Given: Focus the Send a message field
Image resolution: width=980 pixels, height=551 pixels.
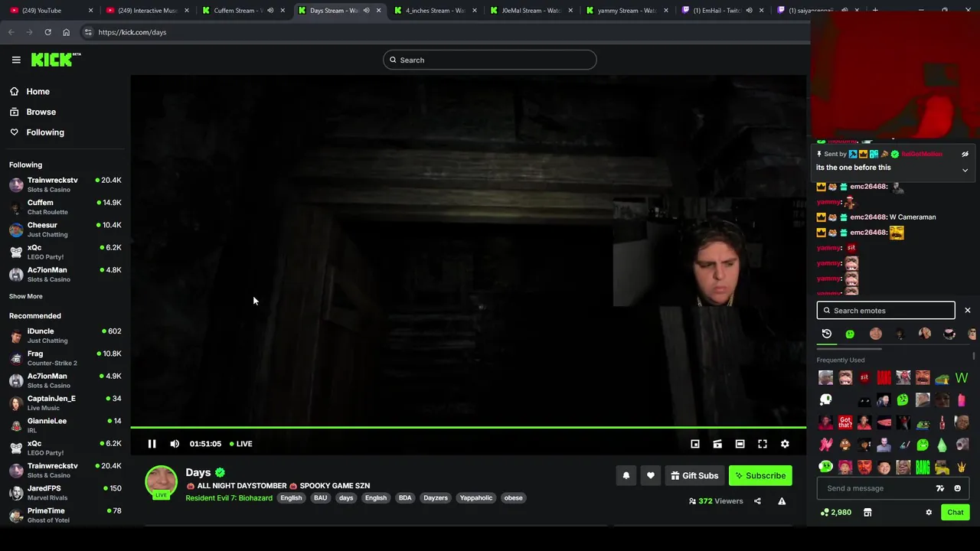Looking at the screenshot, I should [877, 488].
